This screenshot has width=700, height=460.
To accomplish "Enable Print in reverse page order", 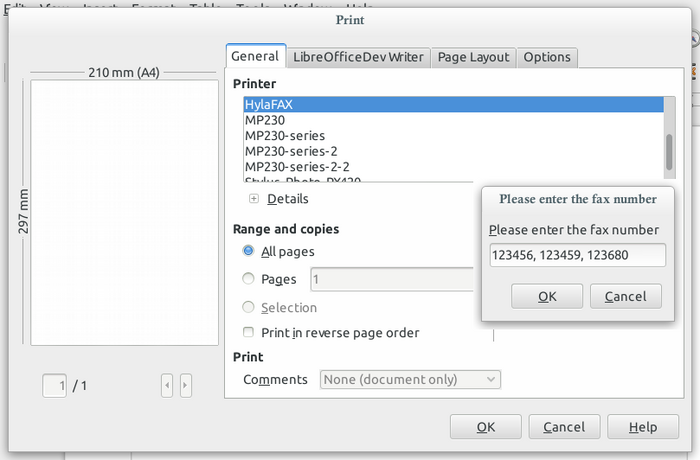I will pyautogui.click(x=248, y=332).
